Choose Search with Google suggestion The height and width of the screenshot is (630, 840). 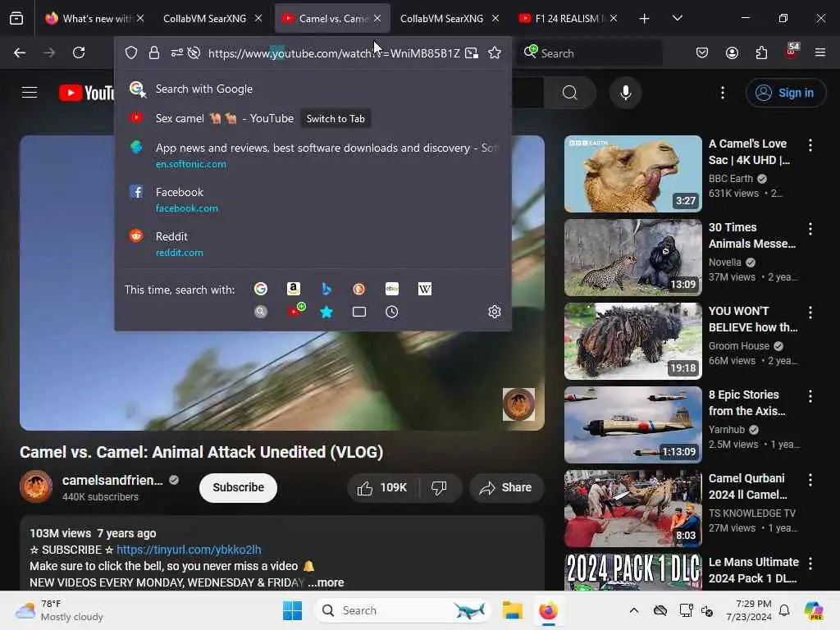pyautogui.click(x=313, y=89)
